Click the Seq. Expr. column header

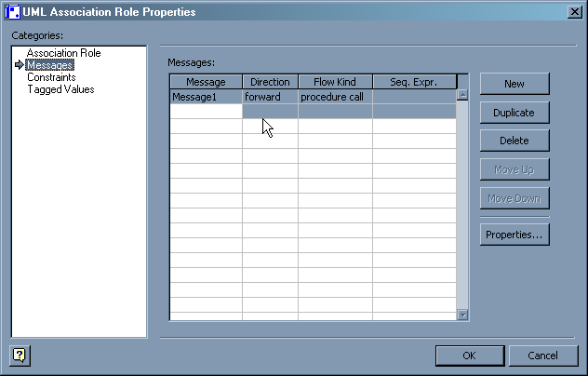[x=414, y=82]
